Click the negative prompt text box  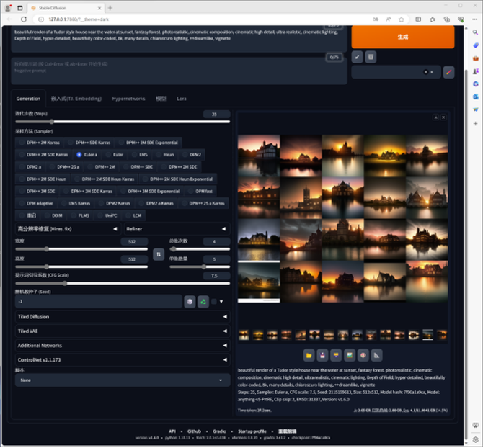179,71
